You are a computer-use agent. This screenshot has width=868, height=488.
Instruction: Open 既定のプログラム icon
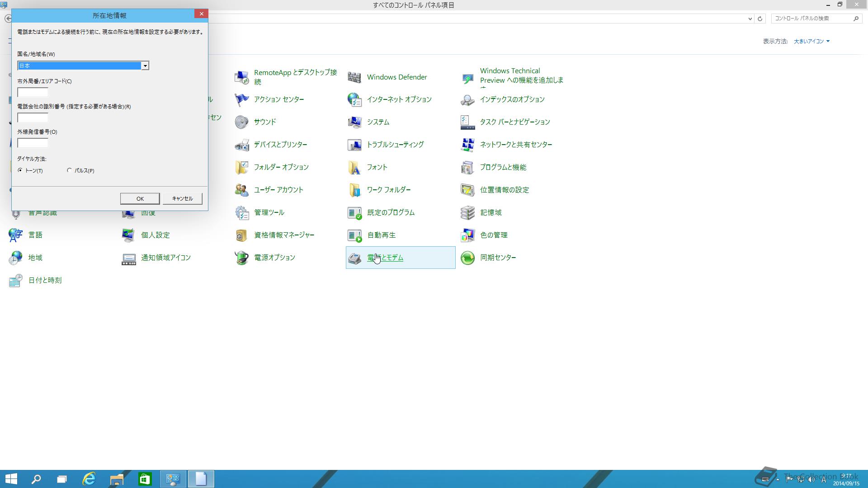point(354,213)
